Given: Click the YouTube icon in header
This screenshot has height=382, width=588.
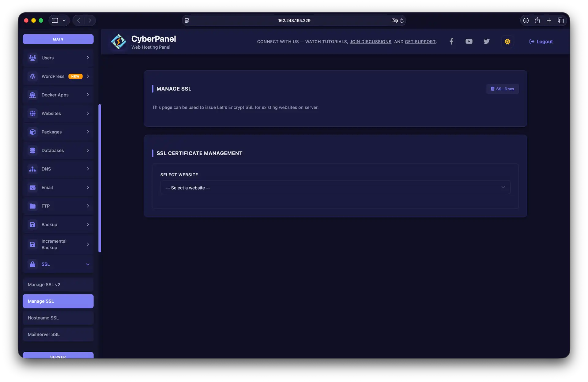Looking at the screenshot, I should (x=469, y=41).
